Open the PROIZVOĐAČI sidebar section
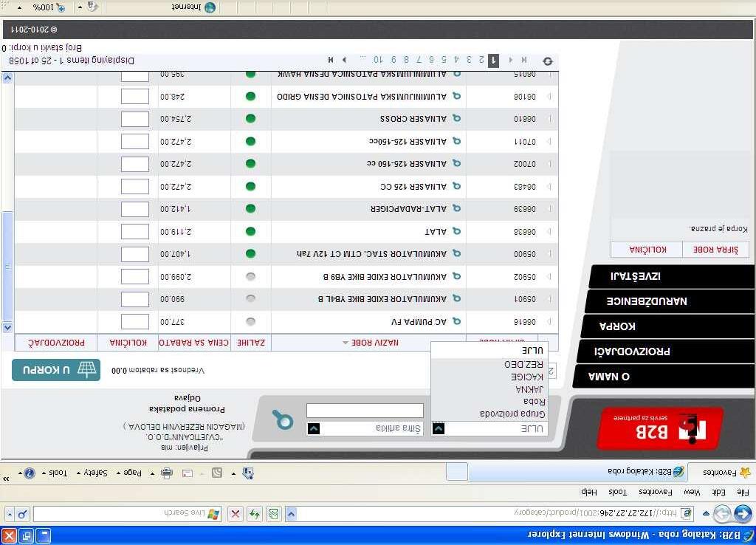 pyautogui.click(x=666, y=352)
